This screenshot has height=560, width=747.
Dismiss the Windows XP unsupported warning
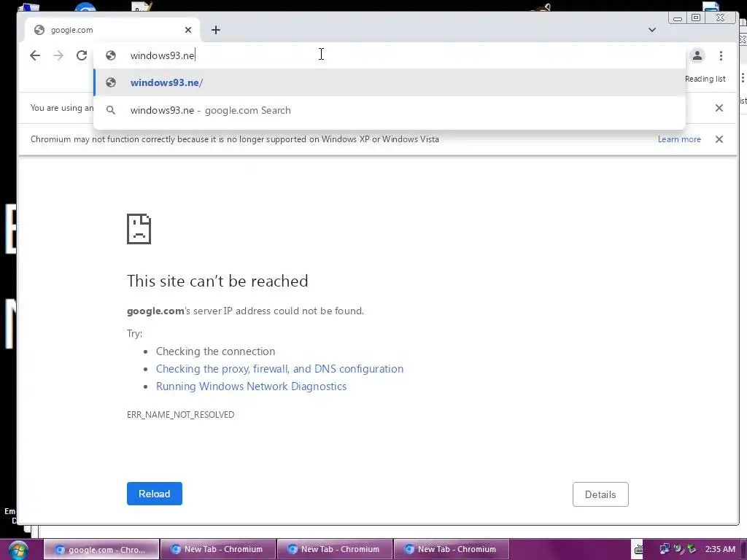[x=719, y=139]
